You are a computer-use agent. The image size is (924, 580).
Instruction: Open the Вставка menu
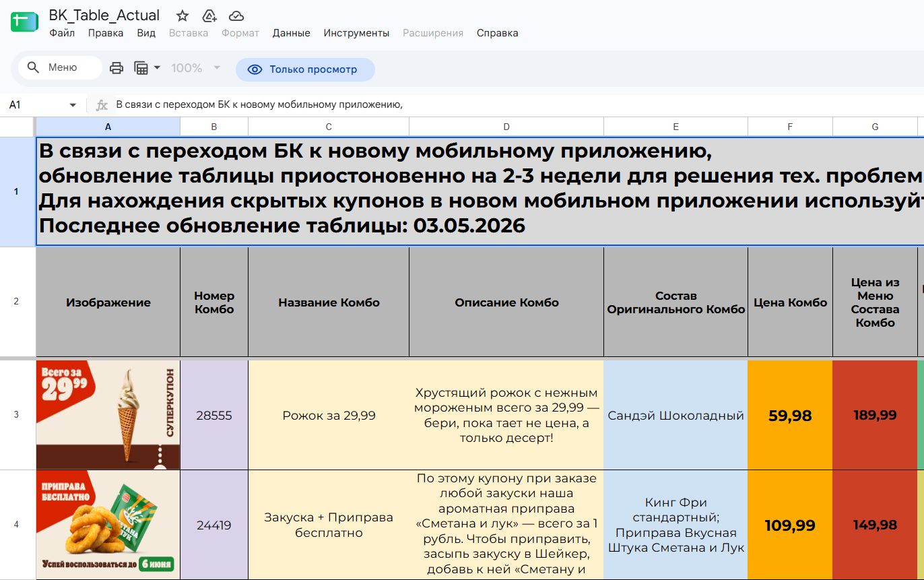[x=189, y=33]
